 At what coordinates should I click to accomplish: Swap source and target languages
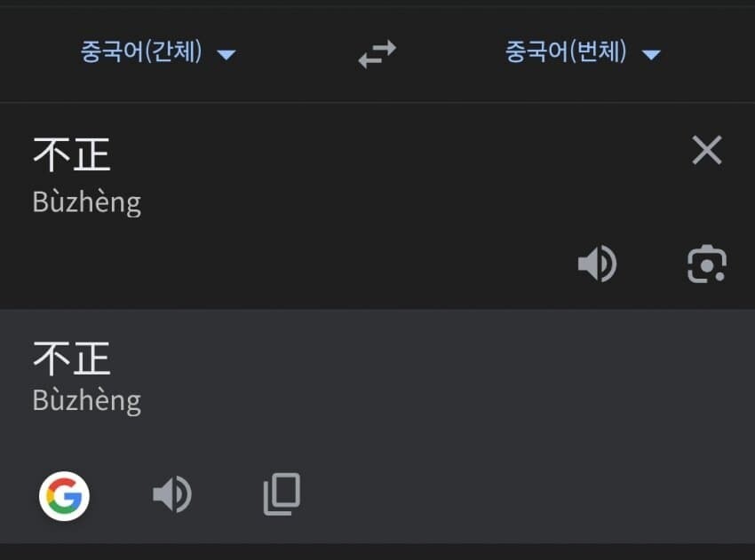[377, 55]
